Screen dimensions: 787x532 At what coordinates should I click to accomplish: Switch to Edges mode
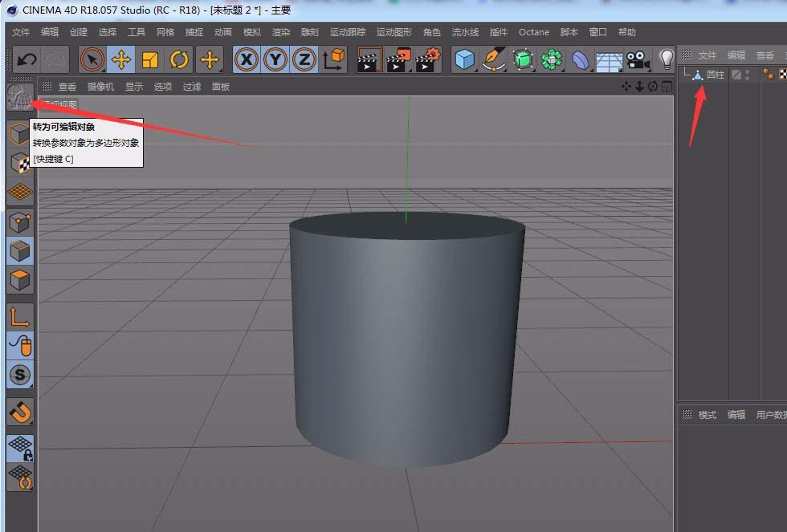[x=19, y=251]
